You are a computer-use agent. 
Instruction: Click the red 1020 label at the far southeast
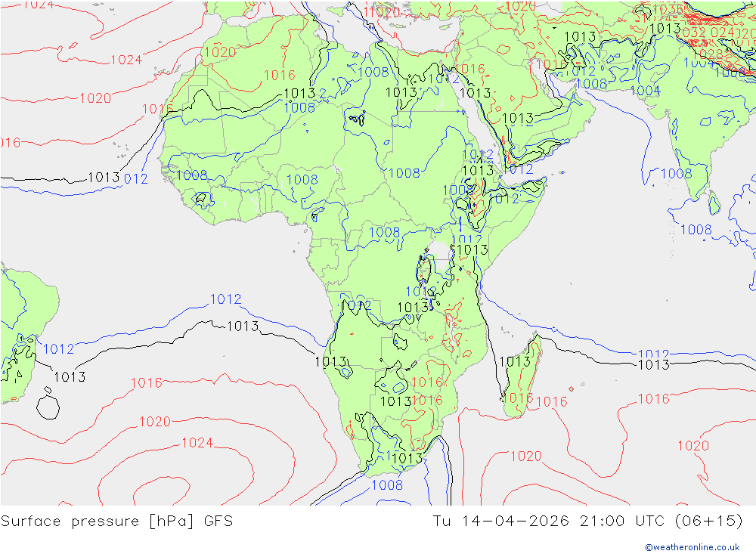693,445
